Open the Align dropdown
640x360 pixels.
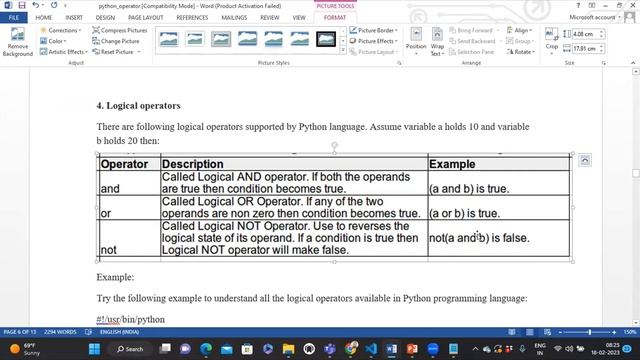(519, 31)
